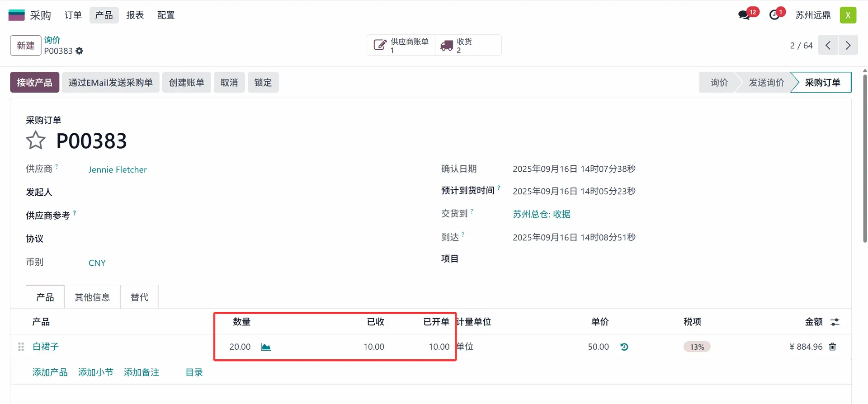The image size is (868, 404).
Task: Open the 产品 top menu
Action: coord(104,15)
